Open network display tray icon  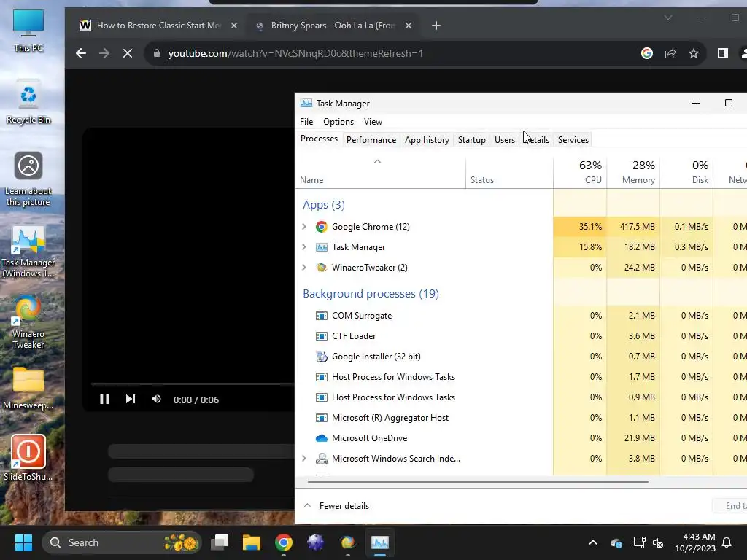pyautogui.click(x=639, y=542)
